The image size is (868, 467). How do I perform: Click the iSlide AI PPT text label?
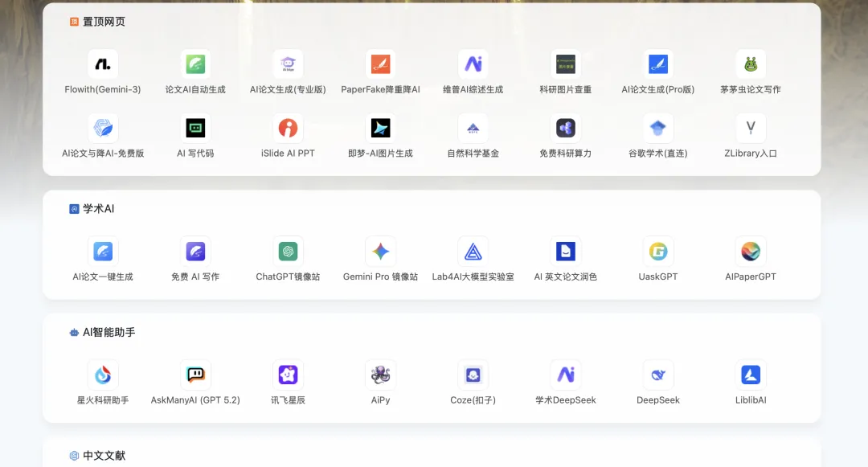tap(288, 154)
